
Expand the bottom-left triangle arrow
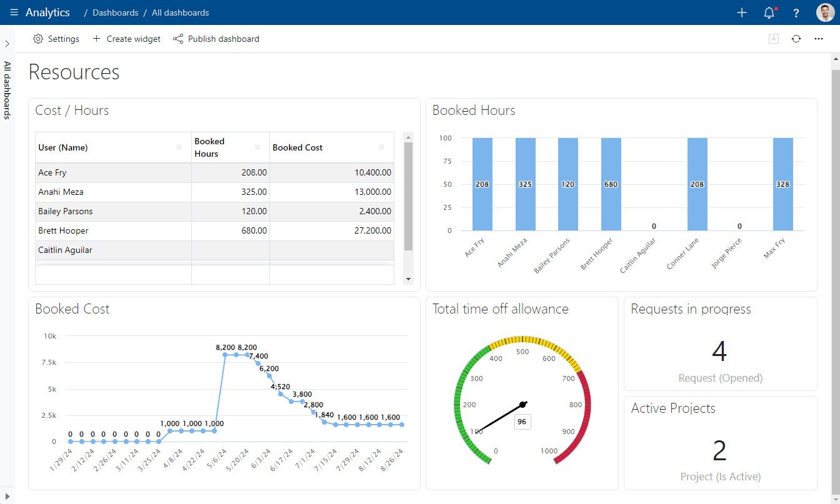point(7,497)
